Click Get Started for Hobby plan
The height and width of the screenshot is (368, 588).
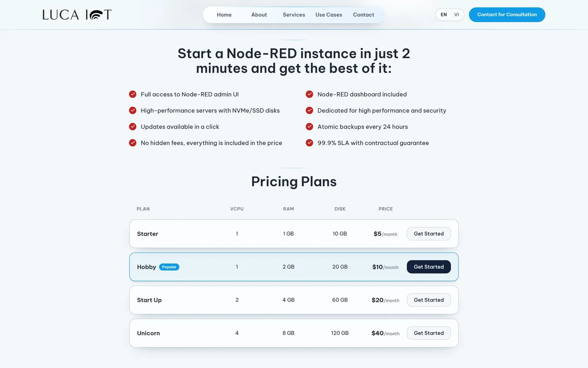[x=429, y=267]
